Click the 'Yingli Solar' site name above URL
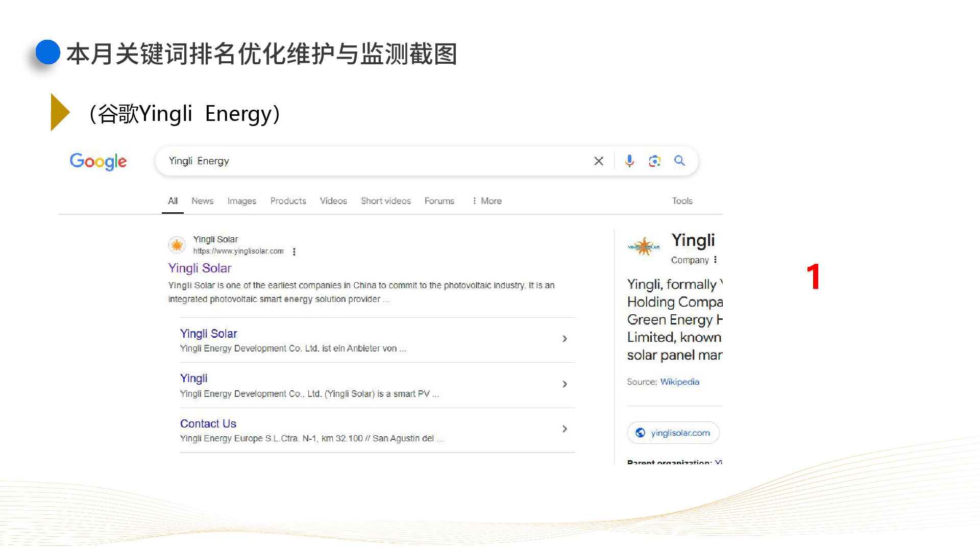Image resolution: width=980 pixels, height=551 pixels. 215,239
